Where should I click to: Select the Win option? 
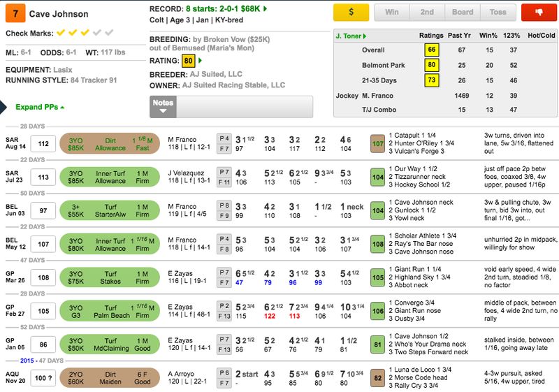point(393,13)
